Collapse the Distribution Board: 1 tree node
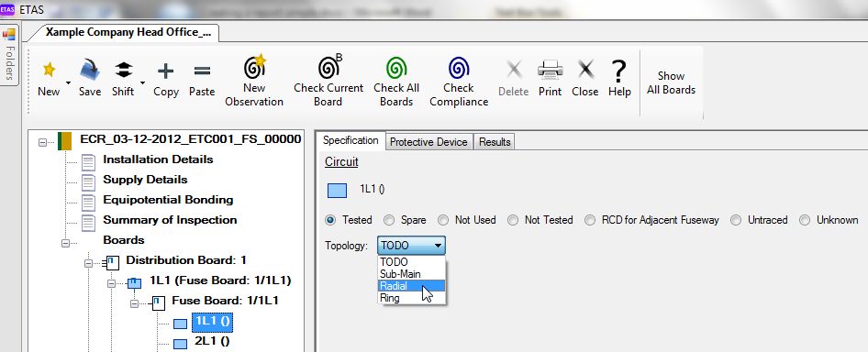The width and height of the screenshot is (868, 352). coord(89,263)
